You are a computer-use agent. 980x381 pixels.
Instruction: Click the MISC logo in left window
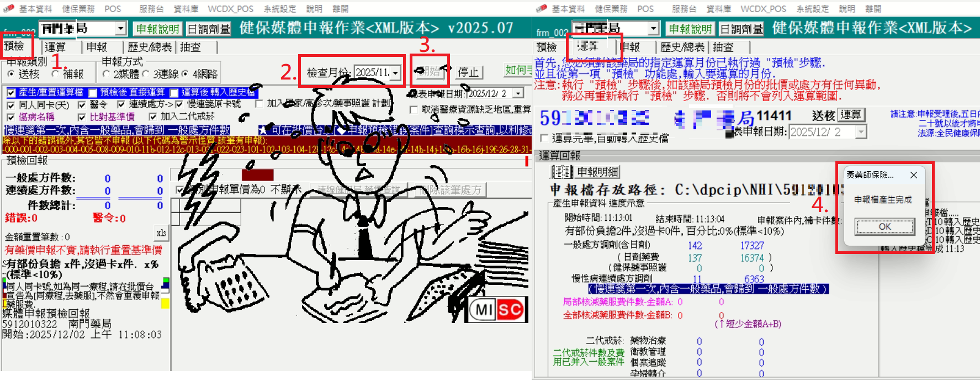(x=498, y=310)
